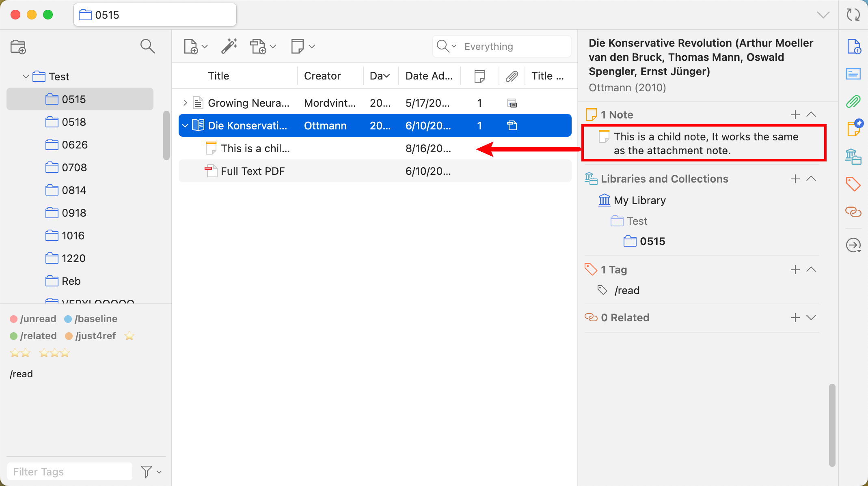Image resolution: width=868 pixels, height=486 pixels.
Task: Collapse the Test collection tree
Action: coord(26,76)
